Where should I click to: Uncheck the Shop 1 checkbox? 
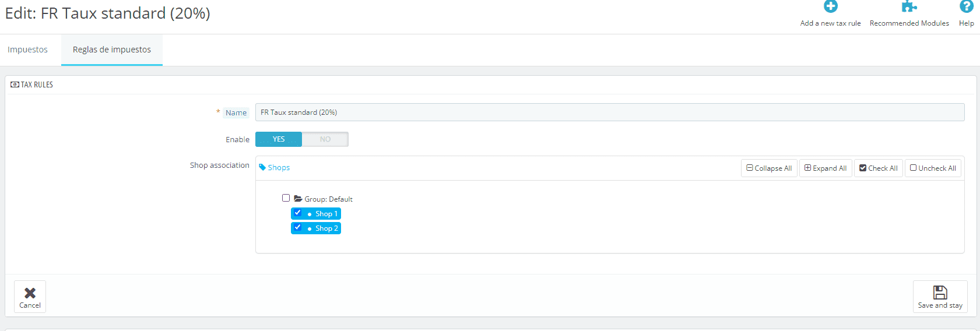coord(298,213)
